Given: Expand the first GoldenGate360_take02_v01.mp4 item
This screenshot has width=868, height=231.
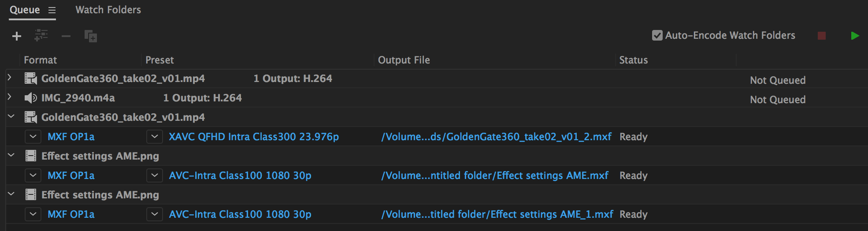Looking at the screenshot, I should 10,78.
